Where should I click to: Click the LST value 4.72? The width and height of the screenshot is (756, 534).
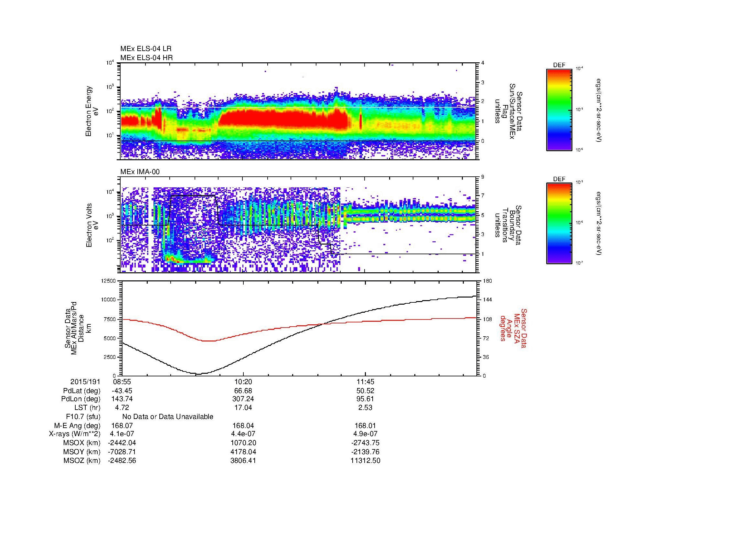click(x=122, y=408)
